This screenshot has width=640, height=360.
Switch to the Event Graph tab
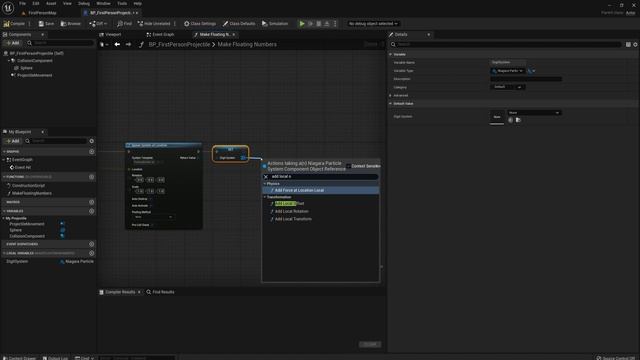[160, 35]
